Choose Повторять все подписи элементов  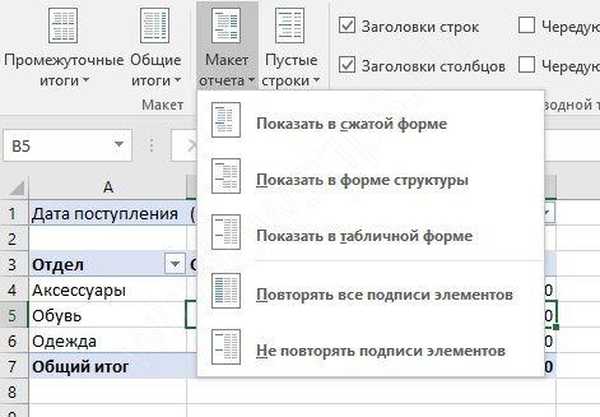[370, 291]
